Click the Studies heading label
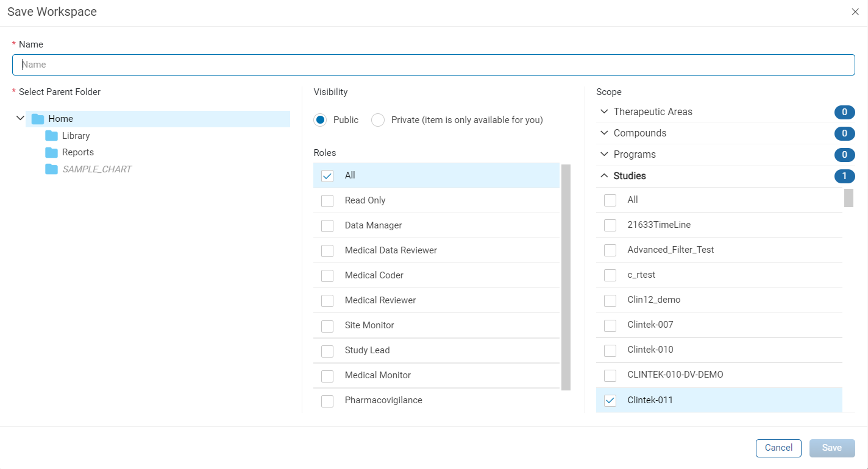Screen dimensions: 868x469 (630, 175)
